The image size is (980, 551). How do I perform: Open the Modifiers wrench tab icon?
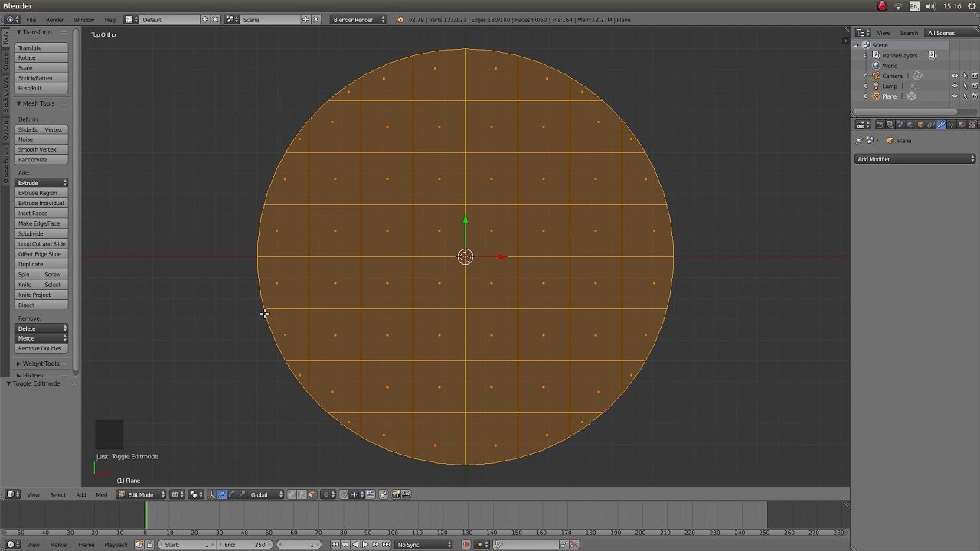click(941, 124)
